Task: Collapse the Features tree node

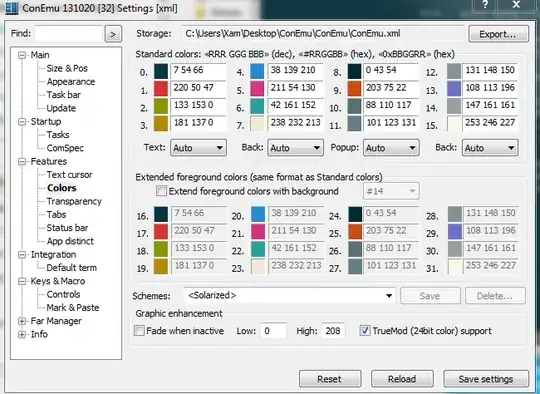Action: pos(22,162)
